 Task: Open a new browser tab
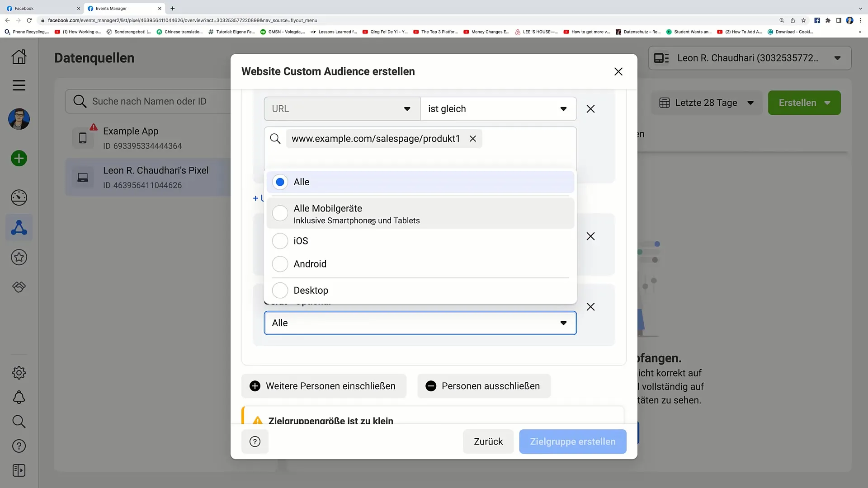pyautogui.click(x=172, y=8)
